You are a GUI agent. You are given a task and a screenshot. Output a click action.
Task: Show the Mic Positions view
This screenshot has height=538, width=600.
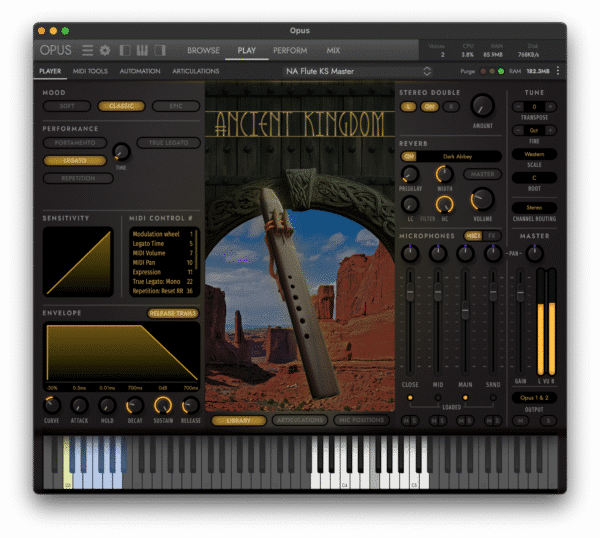[362, 420]
